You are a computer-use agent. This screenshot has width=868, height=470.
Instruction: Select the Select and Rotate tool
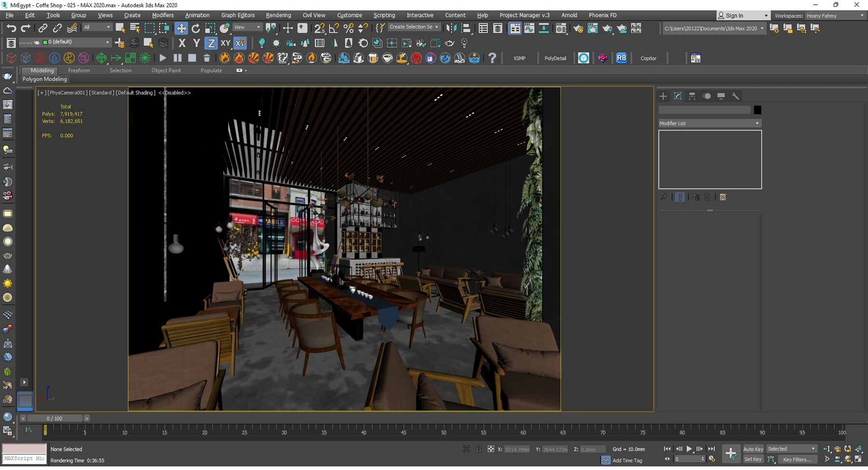[x=196, y=28]
